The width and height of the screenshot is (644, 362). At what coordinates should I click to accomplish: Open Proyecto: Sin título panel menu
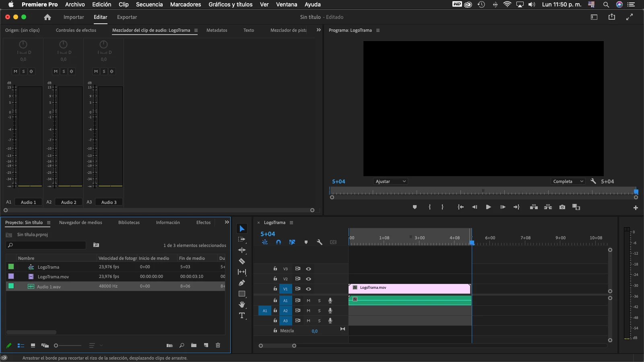49,222
